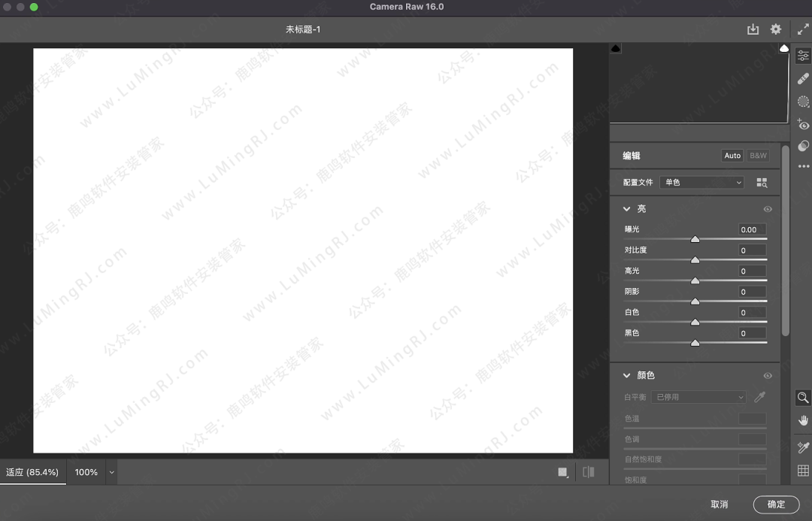Select the Zoom tool
812x521 pixels.
point(802,398)
